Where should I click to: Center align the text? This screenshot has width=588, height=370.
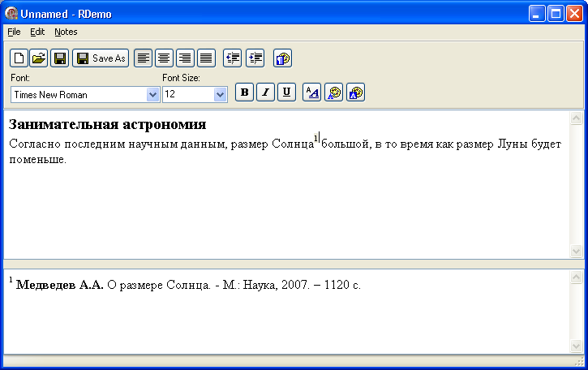pos(165,58)
